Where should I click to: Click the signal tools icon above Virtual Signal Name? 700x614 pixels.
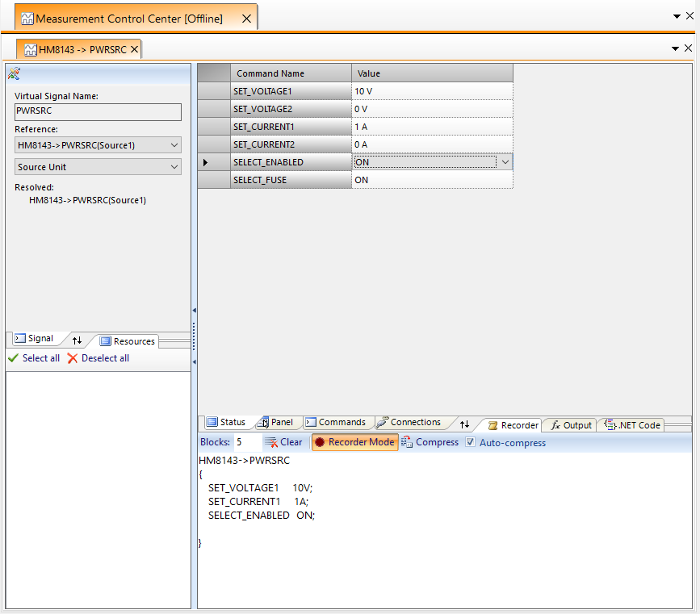pos(14,73)
